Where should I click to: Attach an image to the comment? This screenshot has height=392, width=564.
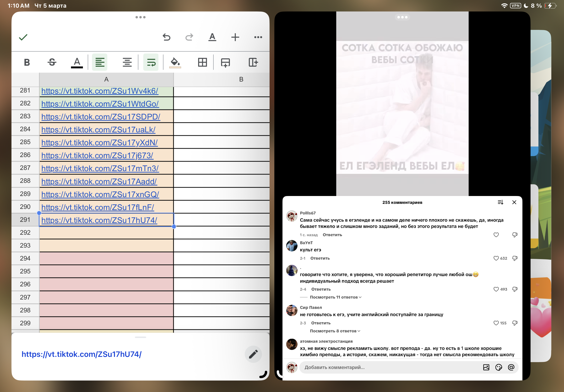(x=486, y=367)
